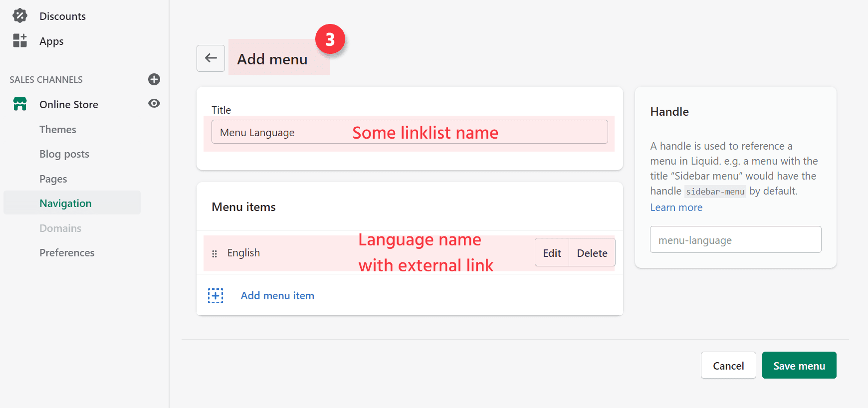Screen dimensions: 868x408
Task: Delete the English menu item
Action: [x=592, y=253]
